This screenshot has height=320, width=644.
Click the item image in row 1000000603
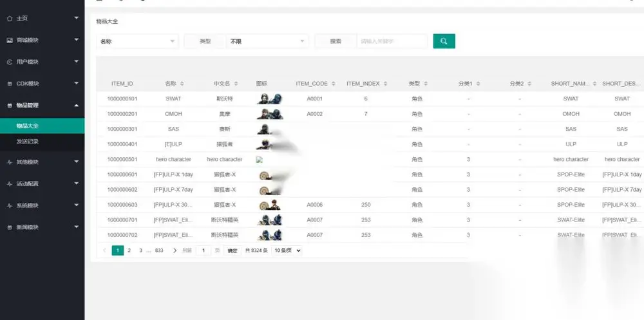click(x=270, y=205)
